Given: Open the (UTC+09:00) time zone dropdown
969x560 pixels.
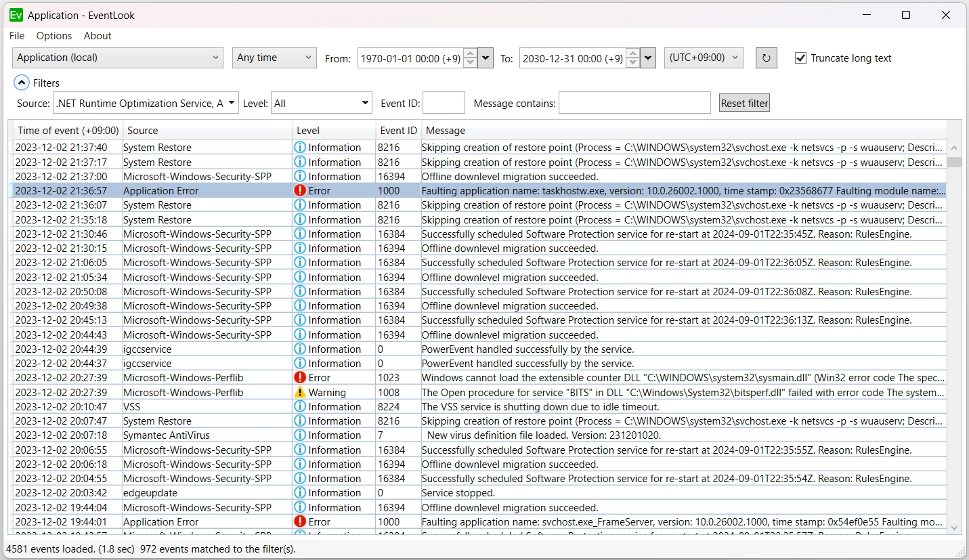Looking at the screenshot, I should tap(704, 58).
